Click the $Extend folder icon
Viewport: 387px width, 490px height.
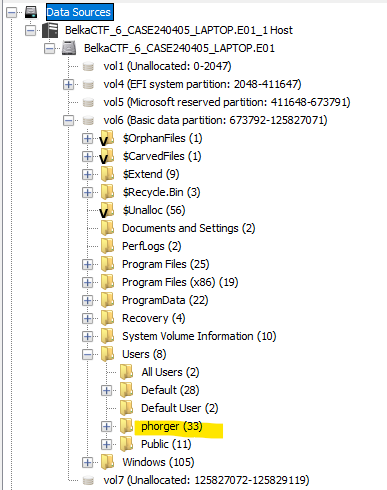[107, 174]
